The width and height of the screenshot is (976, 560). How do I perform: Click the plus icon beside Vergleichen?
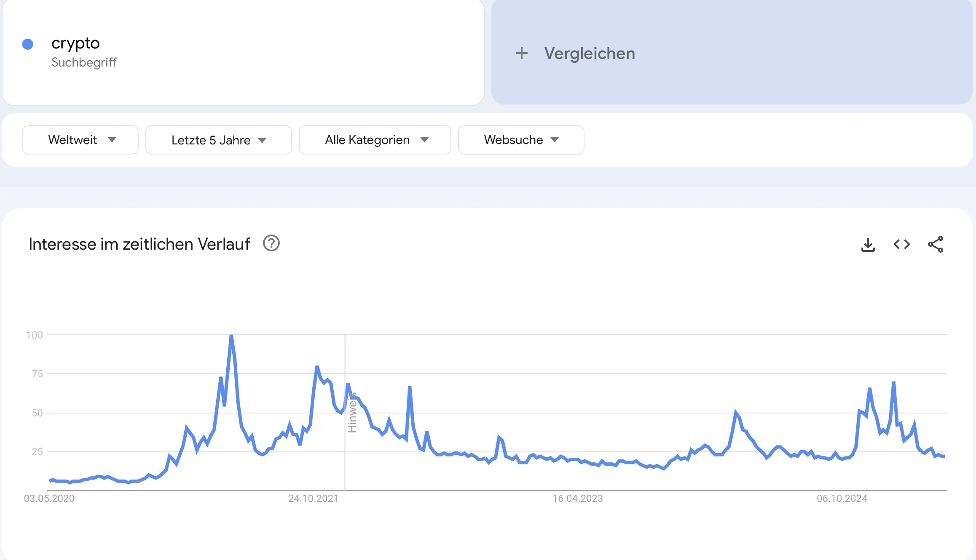click(521, 53)
